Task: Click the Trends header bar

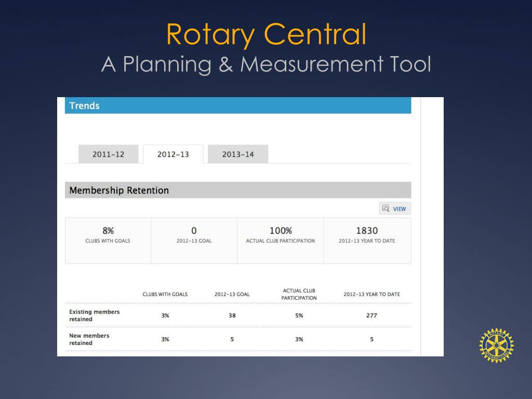Action: pos(238,105)
